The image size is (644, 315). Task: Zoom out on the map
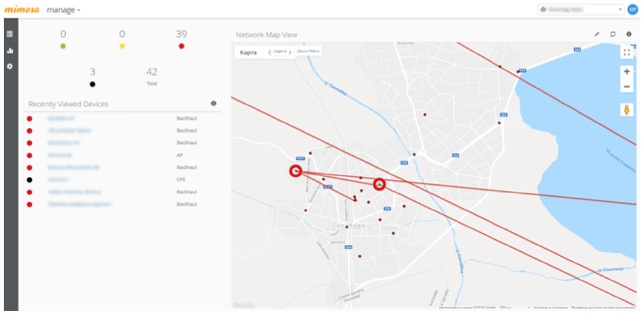[626, 86]
